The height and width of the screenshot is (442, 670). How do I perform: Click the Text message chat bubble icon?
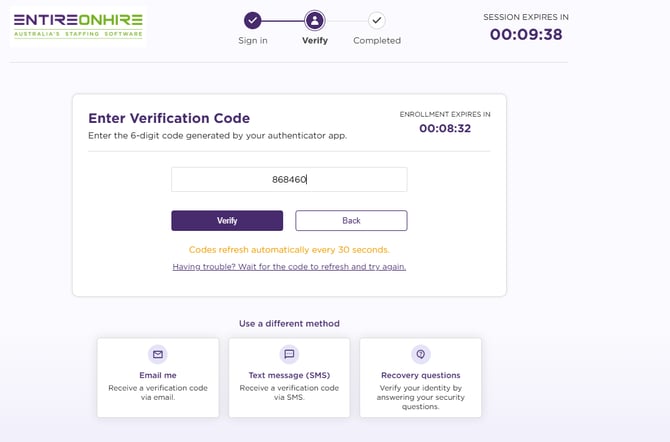(289, 354)
